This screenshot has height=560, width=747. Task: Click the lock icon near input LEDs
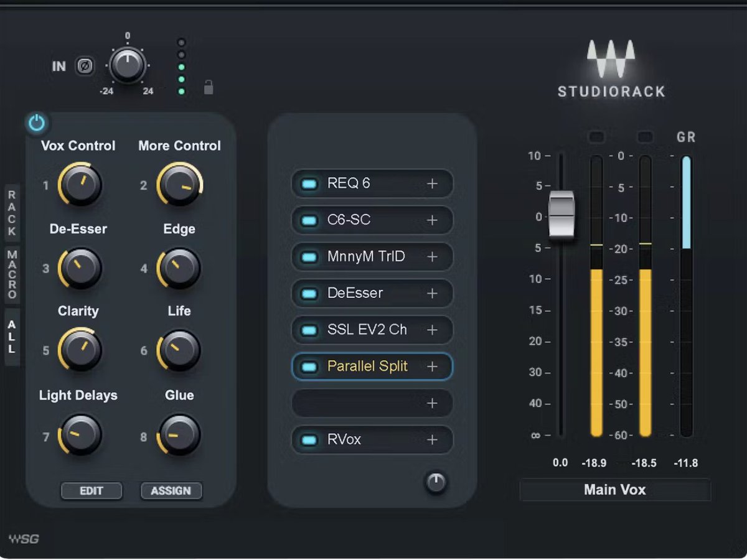[209, 88]
